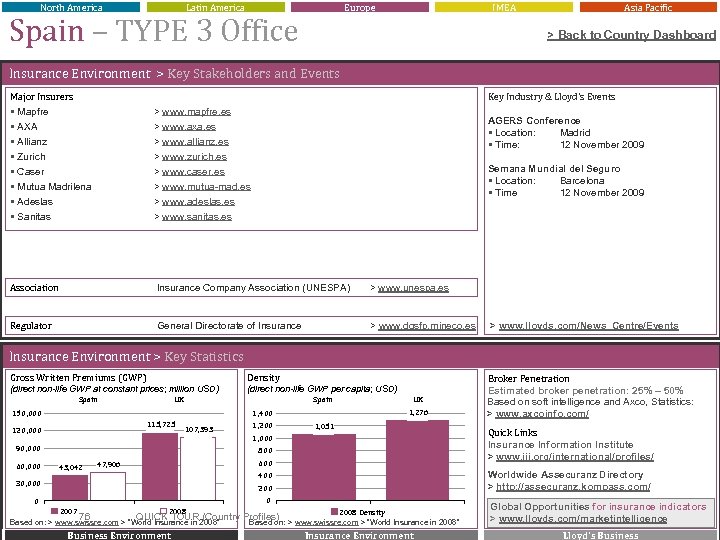Switch to Insurance Environment bottom tab
This screenshot has height=540, width=720.
(360, 535)
